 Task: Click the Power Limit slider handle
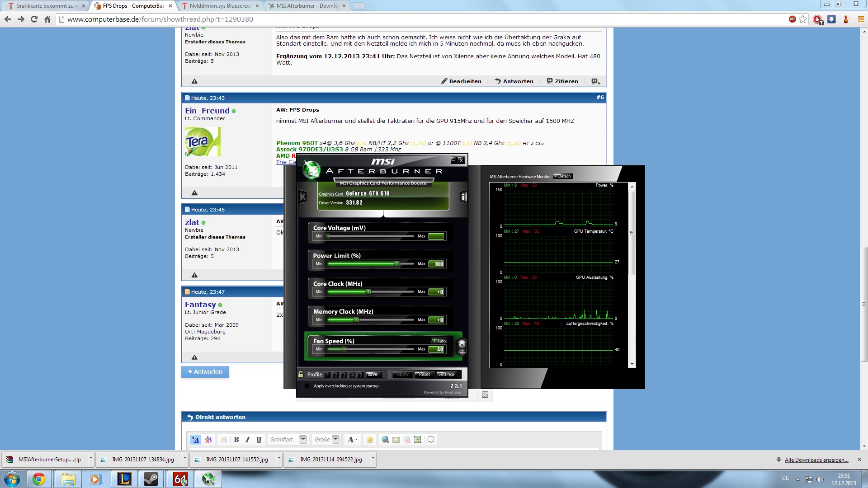coord(396,264)
